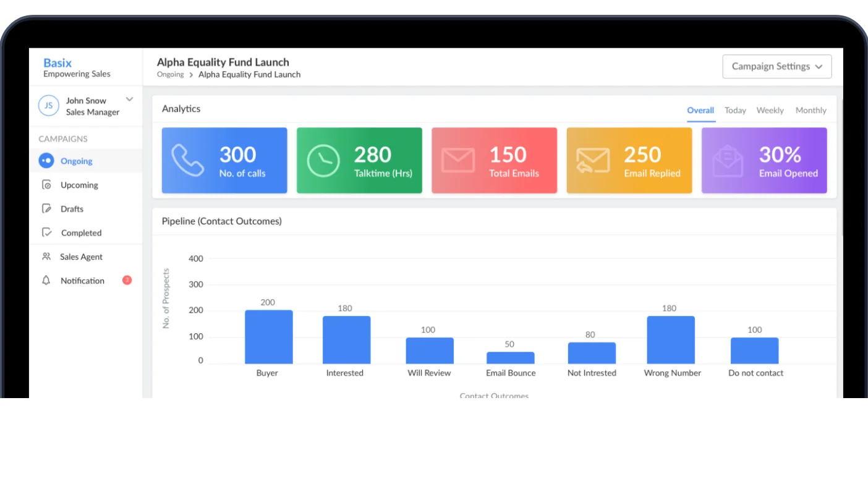Image resolution: width=868 pixels, height=497 pixels.
Task: Click the Basix logo text
Action: 57,63
